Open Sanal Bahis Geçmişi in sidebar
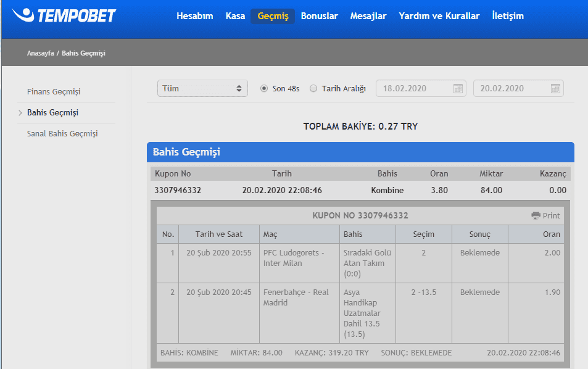 tap(62, 133)
